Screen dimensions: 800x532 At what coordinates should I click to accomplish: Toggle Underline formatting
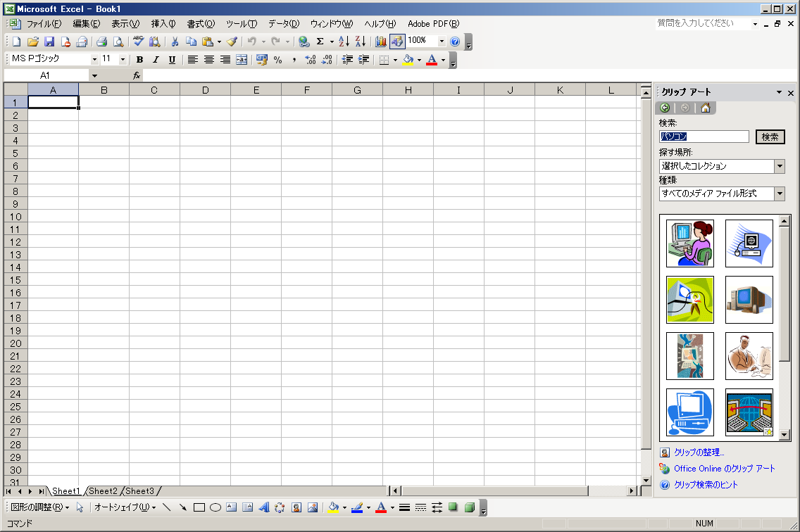(172, 60)
